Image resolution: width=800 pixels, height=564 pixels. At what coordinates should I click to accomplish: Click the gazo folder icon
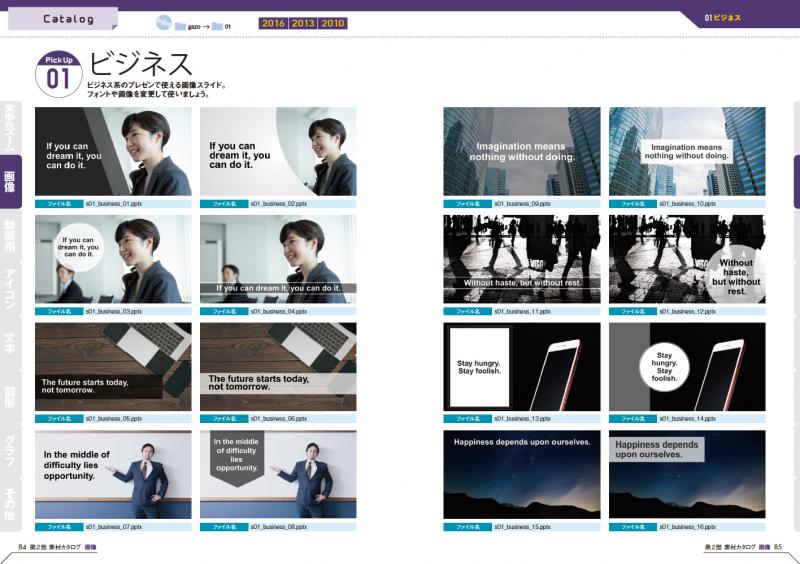point(180,27)
